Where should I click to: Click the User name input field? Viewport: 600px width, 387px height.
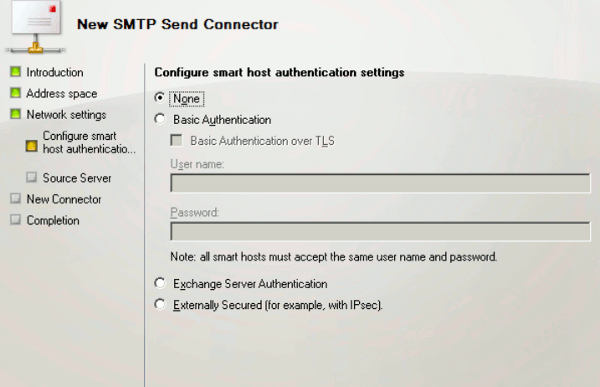pyautogui.click(x=380, y=183)
